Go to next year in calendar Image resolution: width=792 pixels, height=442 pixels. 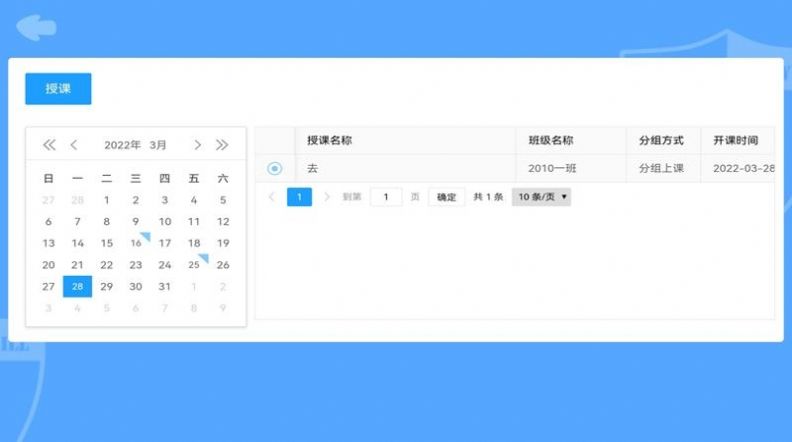click(222, 145)
